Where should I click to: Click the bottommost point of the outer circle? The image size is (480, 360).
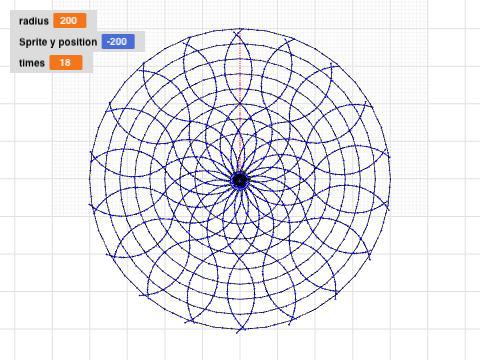tap(240, 329)
